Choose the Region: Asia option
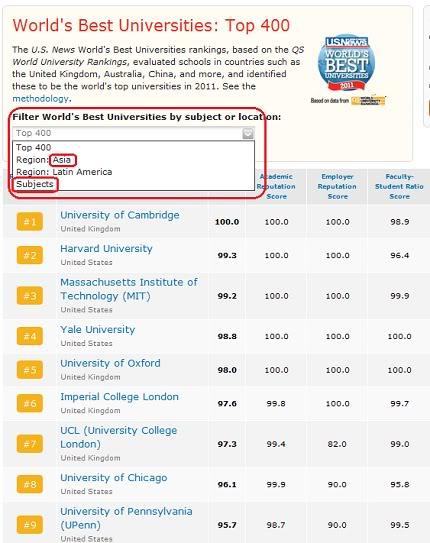The width and height of the screenshot is (430, 543). coord(44,160)
